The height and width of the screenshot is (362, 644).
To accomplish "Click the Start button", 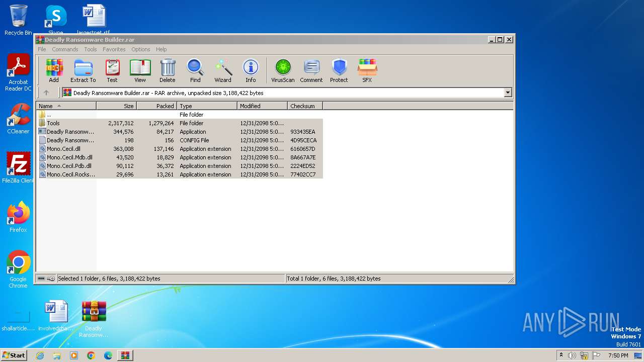I will [x=14, y=355].
